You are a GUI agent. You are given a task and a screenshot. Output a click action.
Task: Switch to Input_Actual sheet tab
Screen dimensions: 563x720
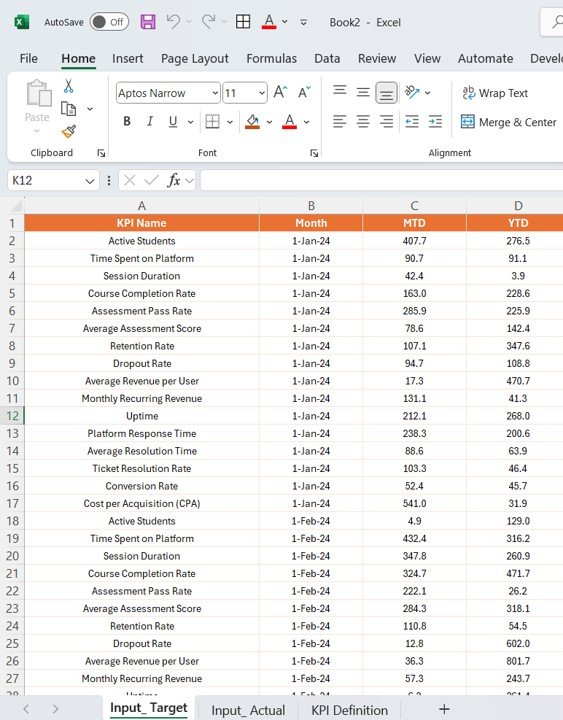click(248, 710)
